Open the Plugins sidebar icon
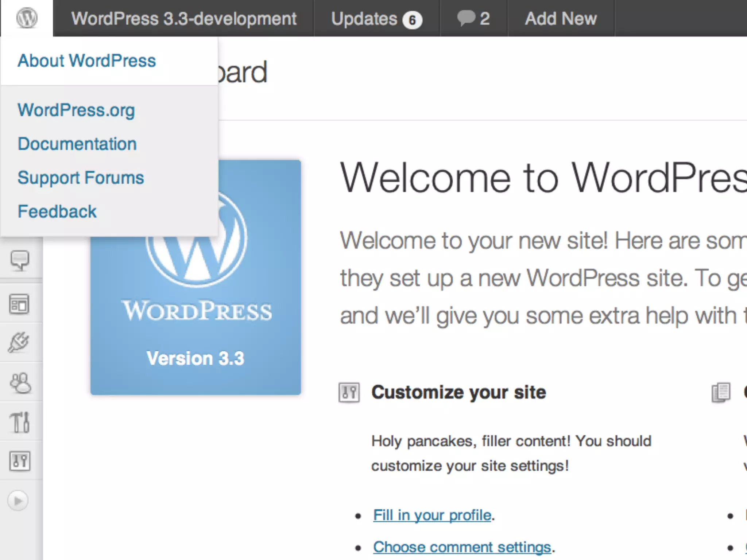747x560 pixels. [19, 343]
